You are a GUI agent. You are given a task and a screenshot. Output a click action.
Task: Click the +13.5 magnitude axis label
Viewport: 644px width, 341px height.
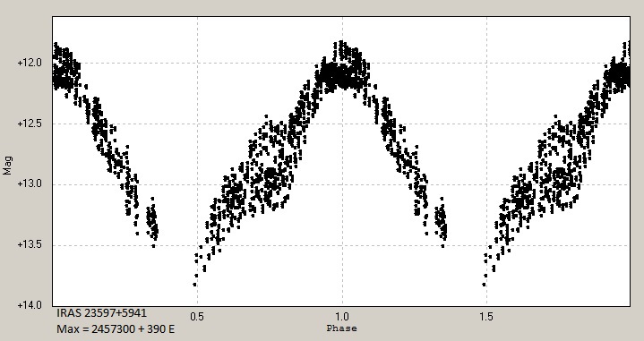click(x=30, y=244)
